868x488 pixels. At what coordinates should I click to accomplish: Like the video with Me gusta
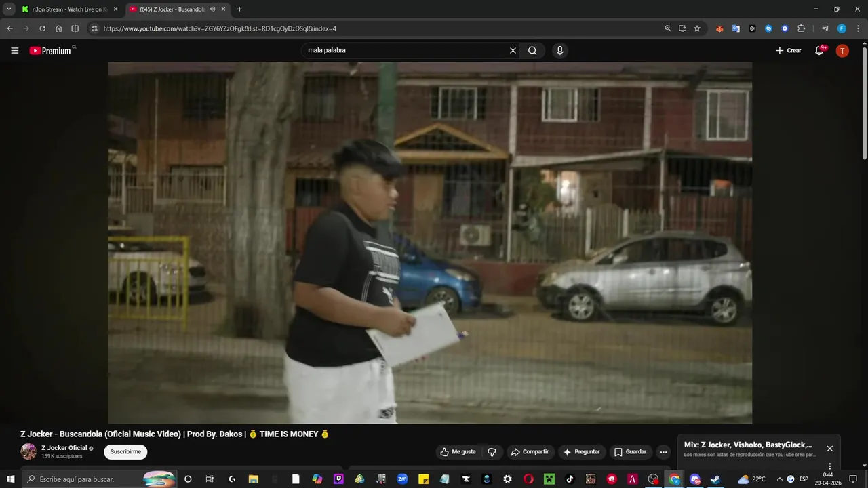click(x=458, y=452)
